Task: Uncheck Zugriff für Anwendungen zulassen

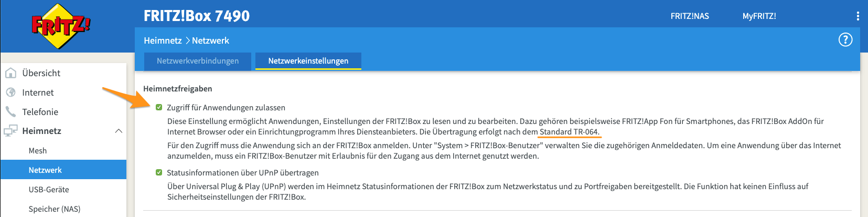Action: click(x=159, y=107)
